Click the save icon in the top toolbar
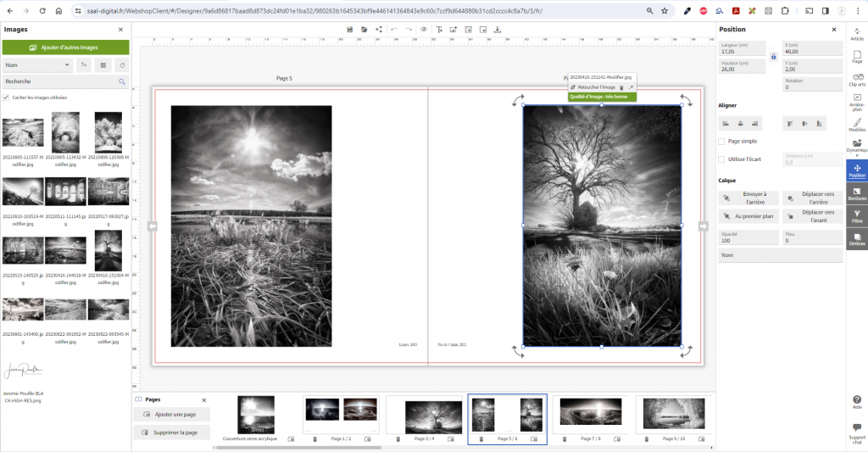Screen dimensions: 868x452 349,29
